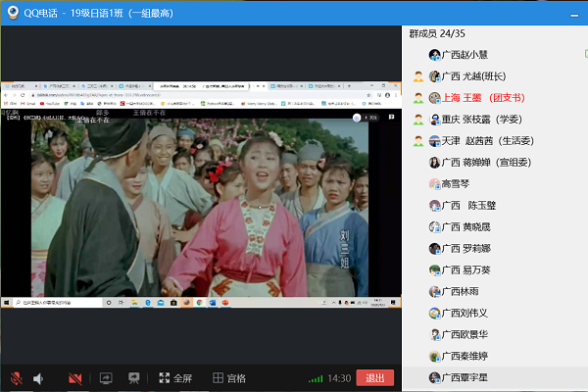
Task: Select member name 高雪琴
Action: click(x=456, y=184)
